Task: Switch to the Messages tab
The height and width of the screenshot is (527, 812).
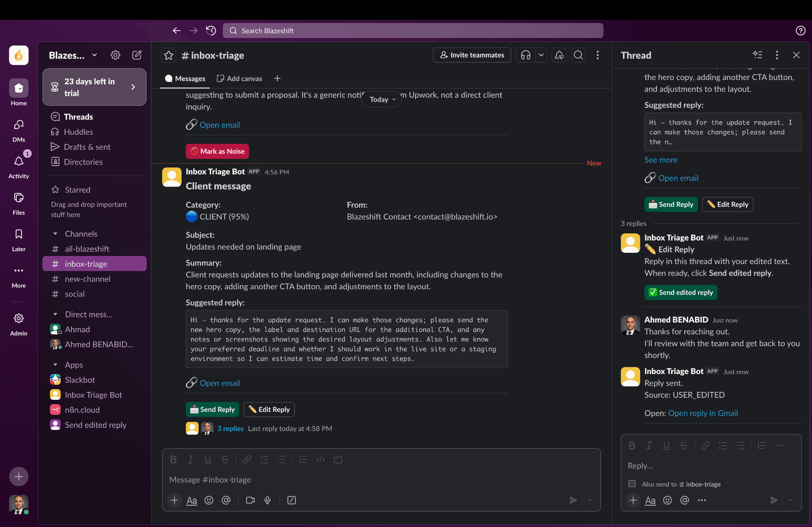Action: [x=185, y=78]
